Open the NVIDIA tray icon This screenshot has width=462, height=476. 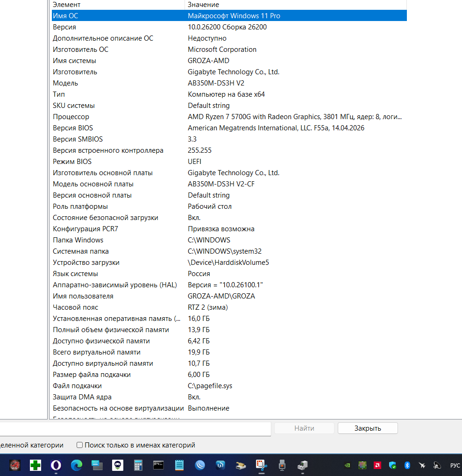point(348,465)
